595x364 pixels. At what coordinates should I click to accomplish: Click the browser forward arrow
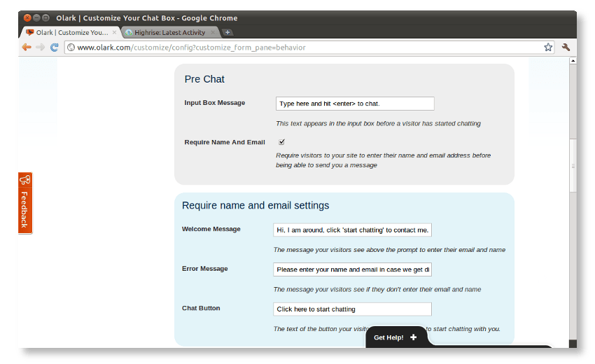click(40, 48)
